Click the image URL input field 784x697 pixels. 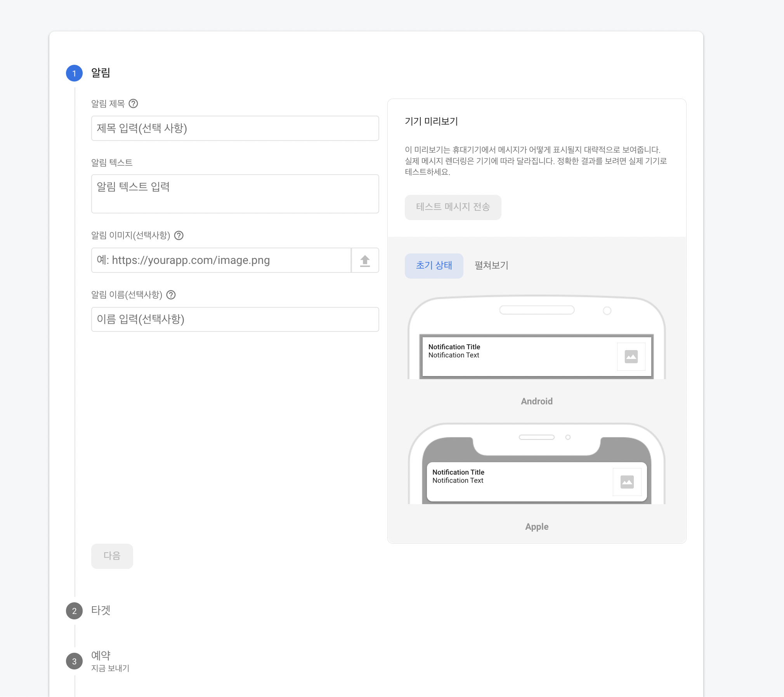[x=221, y=260]
